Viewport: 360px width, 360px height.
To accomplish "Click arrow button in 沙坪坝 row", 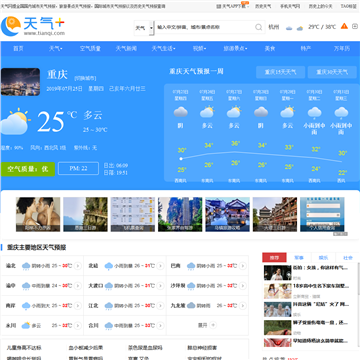I will (x=243, y=286).
